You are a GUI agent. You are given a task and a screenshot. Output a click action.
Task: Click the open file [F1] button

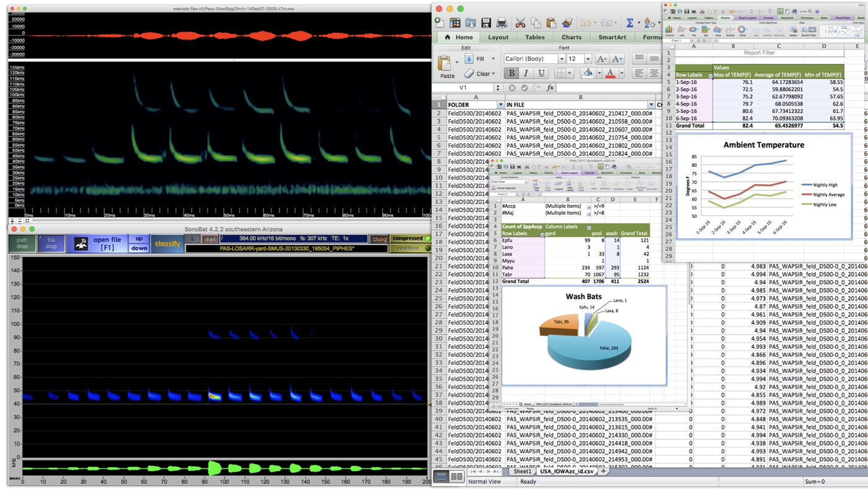pyautogui.click(x=107, y=243)
